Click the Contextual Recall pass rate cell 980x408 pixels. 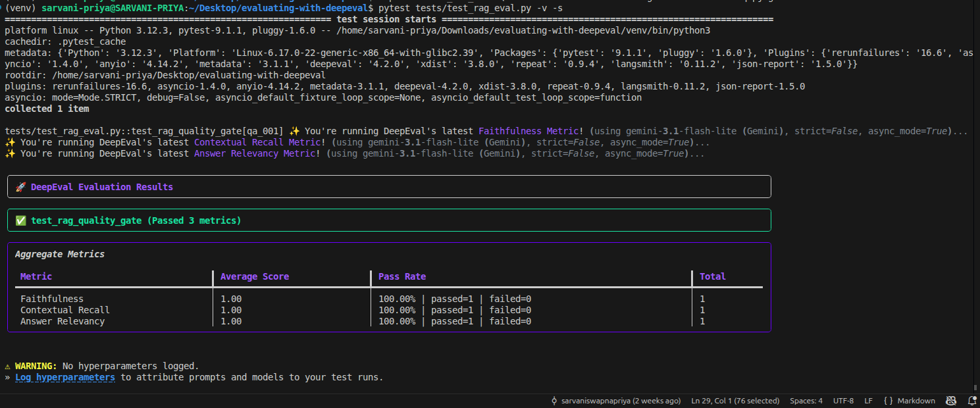[455, 310]
